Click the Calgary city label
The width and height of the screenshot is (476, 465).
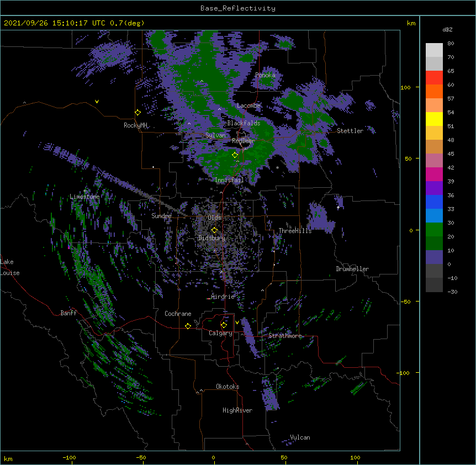coord(220,333)
